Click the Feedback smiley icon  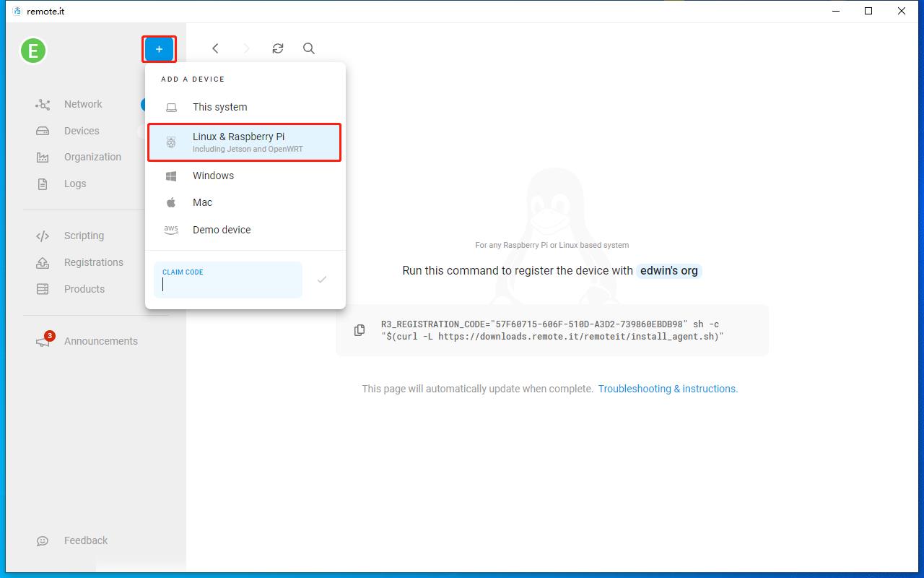[x=43, y=541]
